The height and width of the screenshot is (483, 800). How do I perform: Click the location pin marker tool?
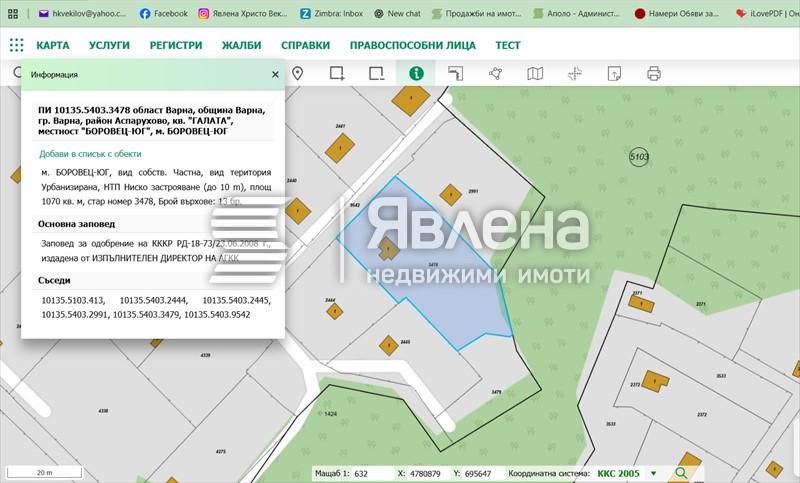(297, 73)
